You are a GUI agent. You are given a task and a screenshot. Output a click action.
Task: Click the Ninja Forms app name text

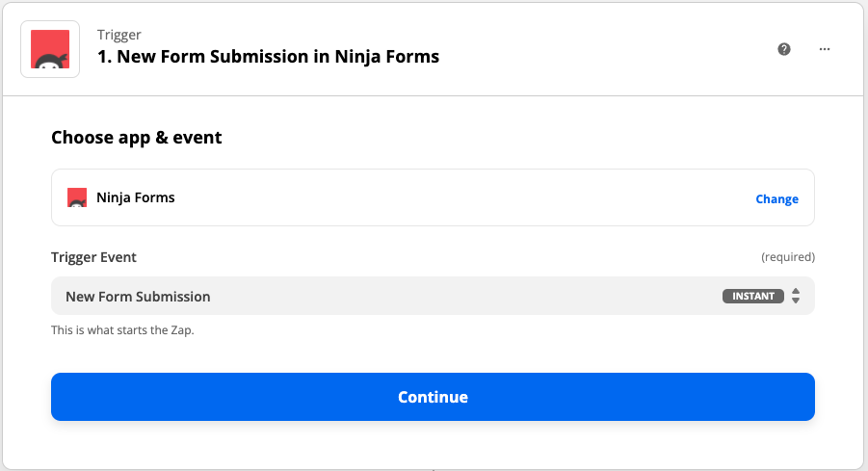[136, 198]
